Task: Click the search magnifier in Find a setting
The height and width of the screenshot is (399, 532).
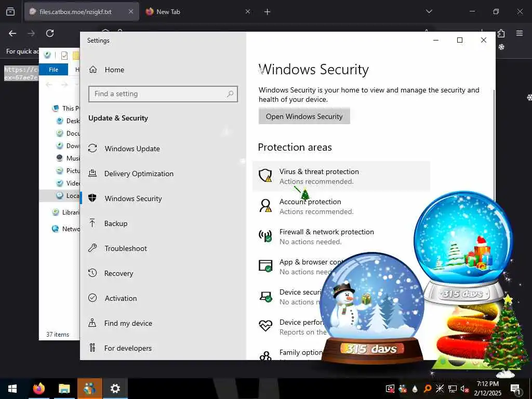Action: [x=230, y=94]
